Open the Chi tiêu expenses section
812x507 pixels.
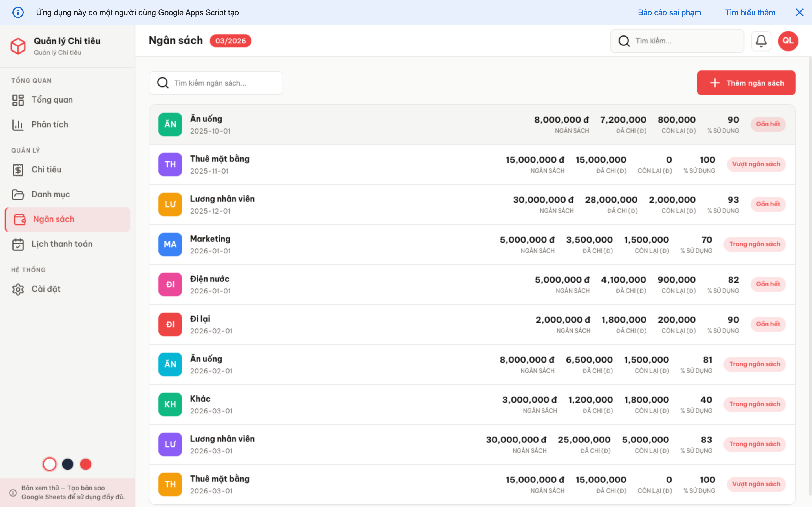pos(46,170)
